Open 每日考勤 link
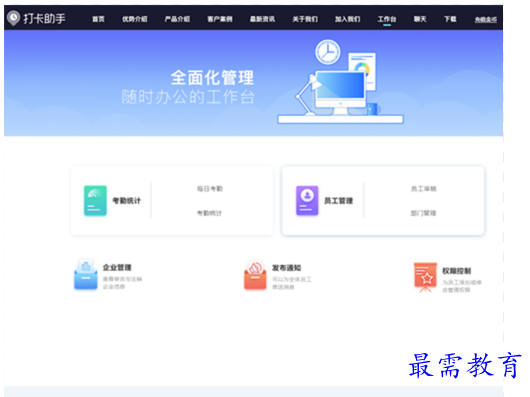The width and height of the screenshot is (530, 397). coord(210,189)
